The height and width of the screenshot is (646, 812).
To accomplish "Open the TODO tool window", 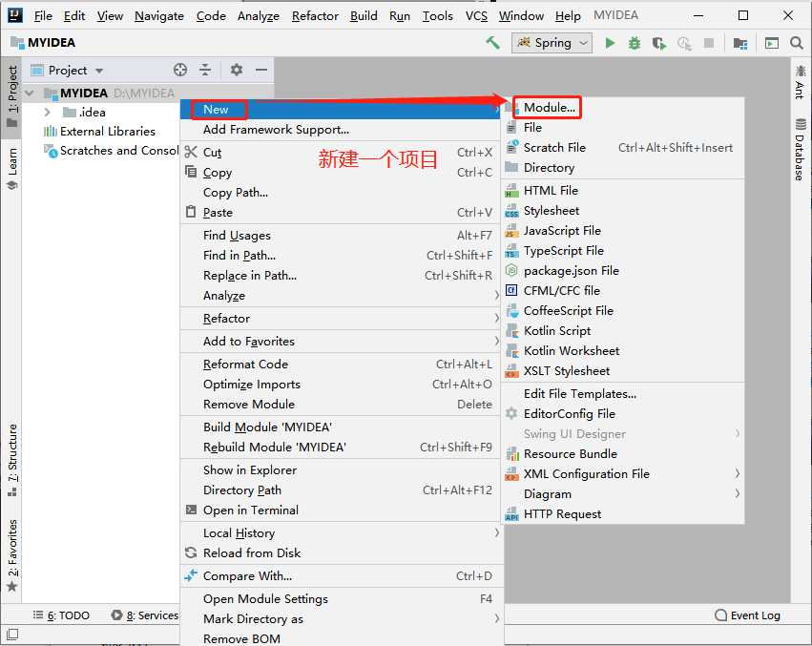I will click(x=61, y=615).
